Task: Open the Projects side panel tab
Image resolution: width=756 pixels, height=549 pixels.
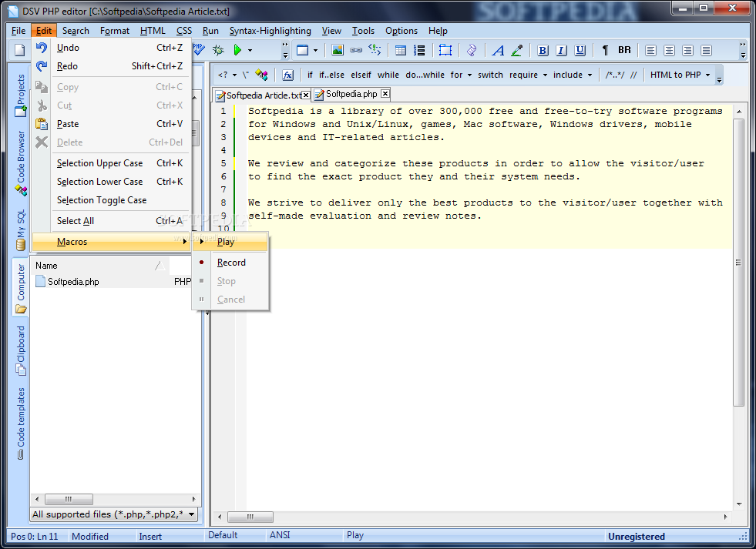Action: coord(20,95)
